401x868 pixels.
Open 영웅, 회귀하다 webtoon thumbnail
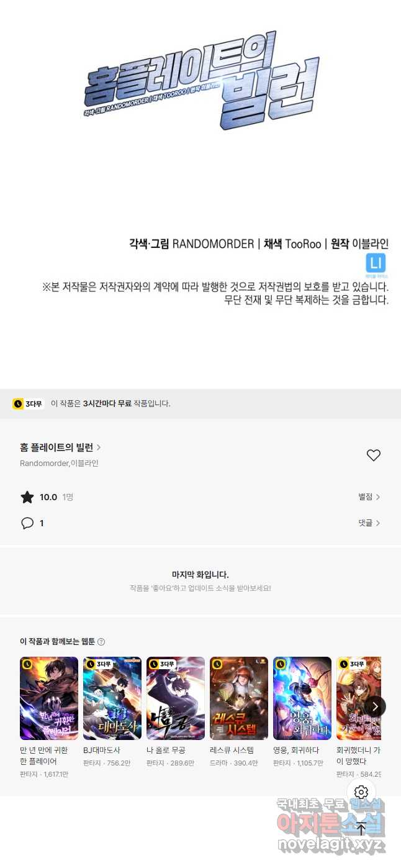coord(302,698)
